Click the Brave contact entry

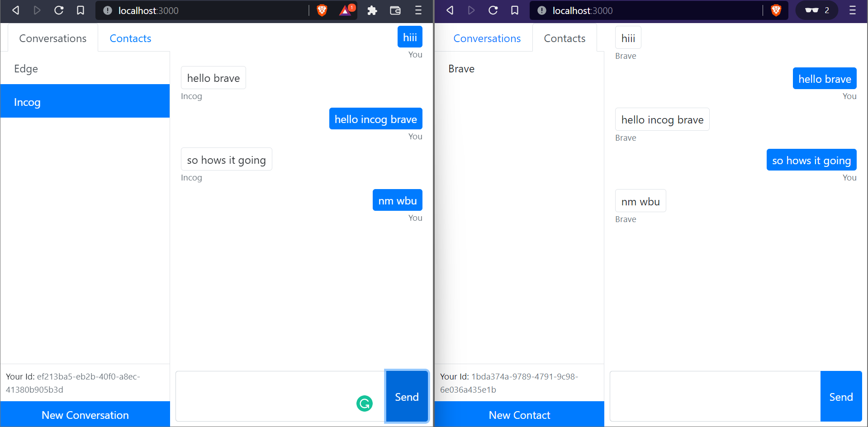461,69
